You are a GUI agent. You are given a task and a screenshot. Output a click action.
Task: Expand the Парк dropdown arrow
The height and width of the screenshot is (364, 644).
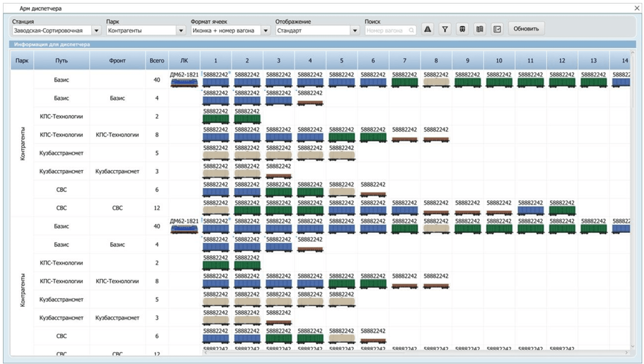coord(181,30)
